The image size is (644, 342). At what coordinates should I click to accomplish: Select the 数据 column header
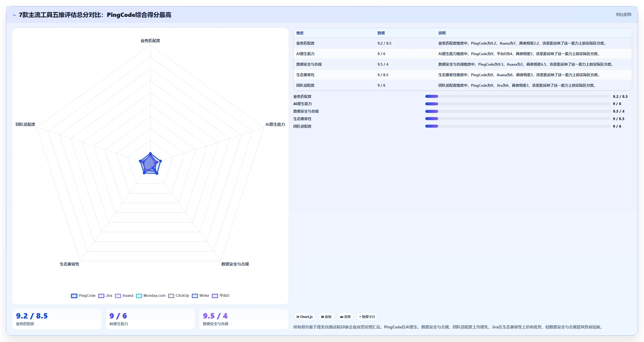[x=381, y=33]
